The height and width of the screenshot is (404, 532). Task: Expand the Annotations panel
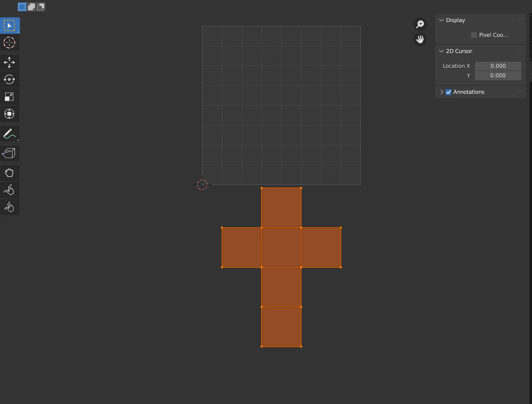tap(442, 92)
